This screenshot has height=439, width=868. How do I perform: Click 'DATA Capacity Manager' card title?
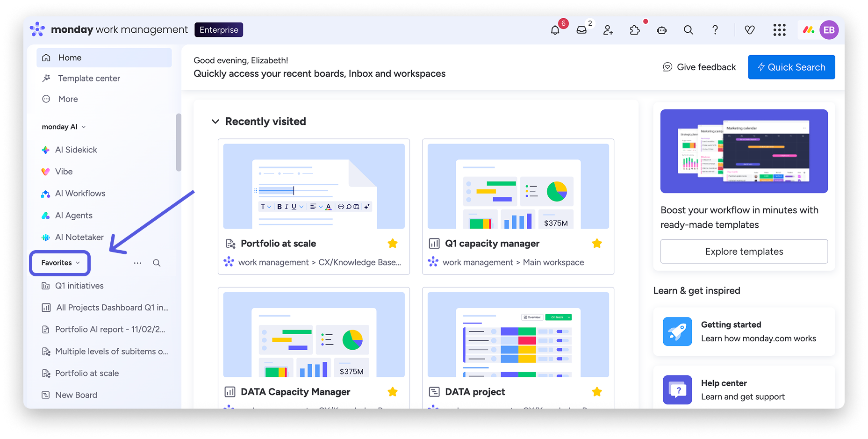click(x=295, y=392)
